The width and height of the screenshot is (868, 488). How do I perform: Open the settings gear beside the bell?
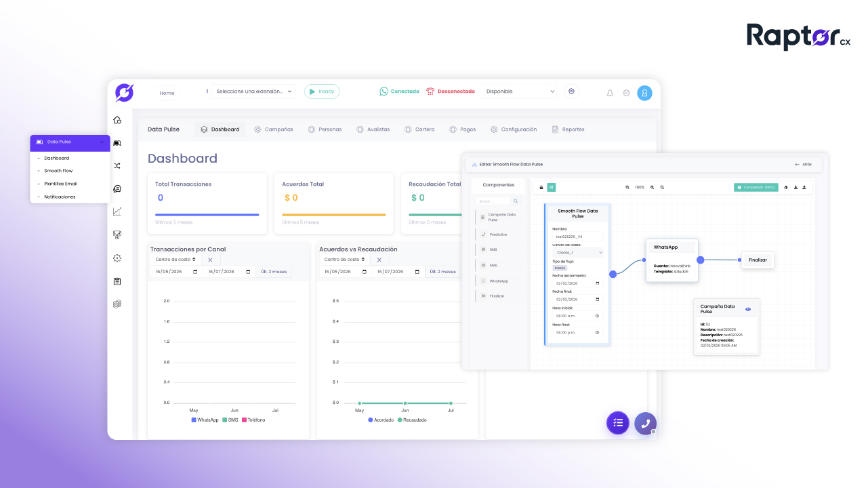[x=626, y=93]
